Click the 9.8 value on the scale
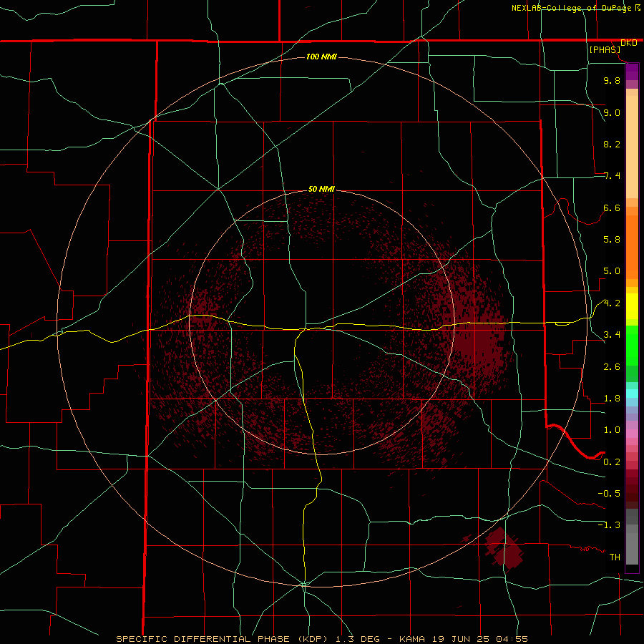 point(612,80)
